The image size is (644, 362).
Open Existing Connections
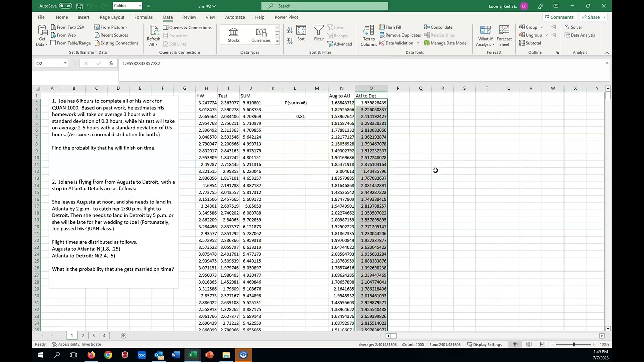click(116, 43)
